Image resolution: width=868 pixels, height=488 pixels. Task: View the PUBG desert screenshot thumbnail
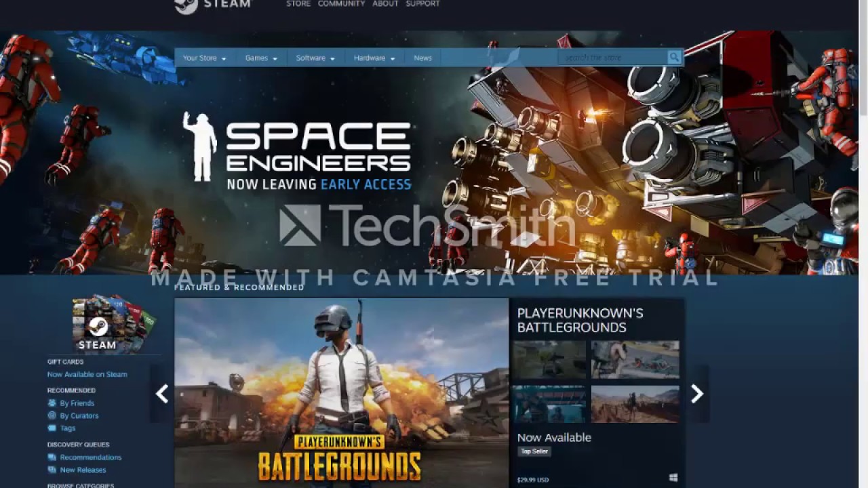pyautogui.click(x=635, y=405)
